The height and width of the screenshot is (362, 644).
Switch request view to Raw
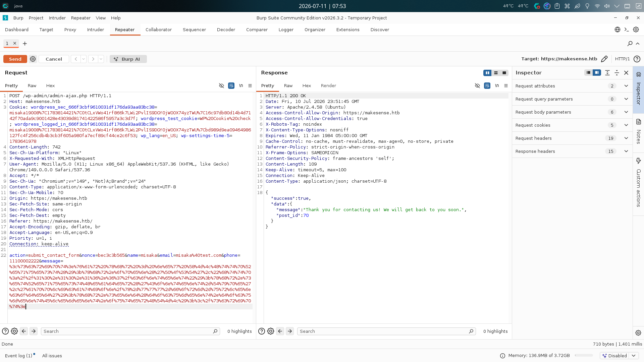tap(32, 85)
